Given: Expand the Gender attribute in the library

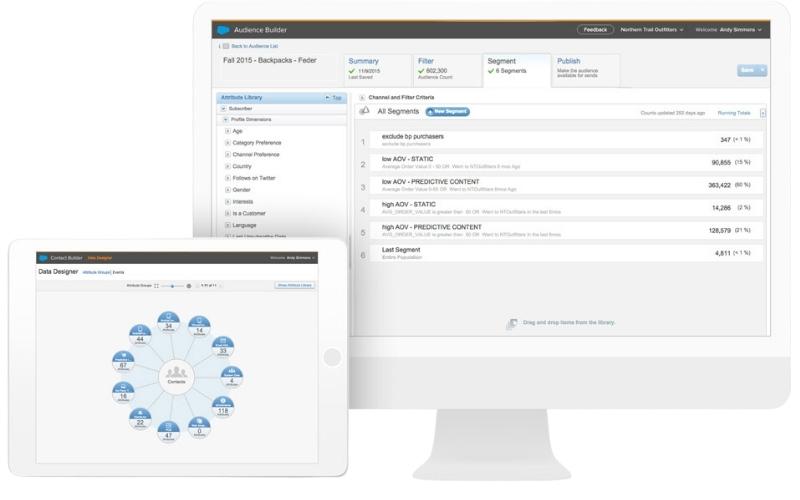Looking at the screenshot, I should point(228,190).
